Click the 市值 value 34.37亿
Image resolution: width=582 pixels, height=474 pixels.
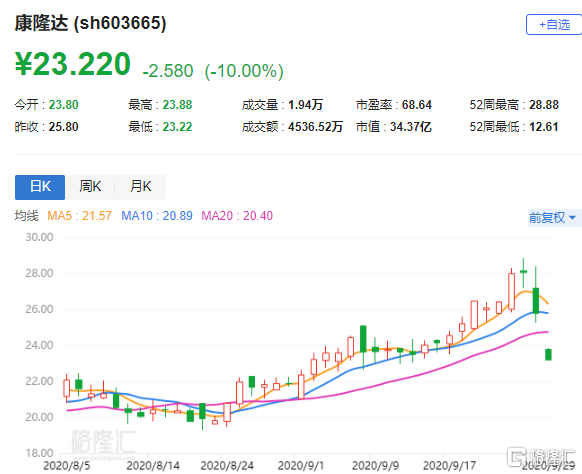(411, 127)
